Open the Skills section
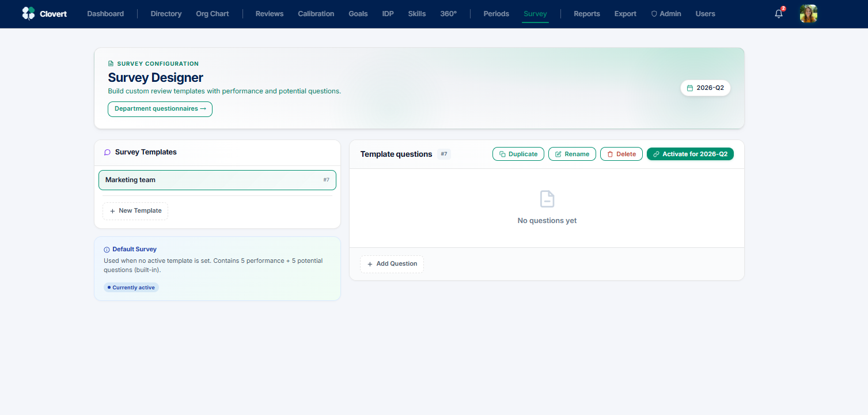Image resolution: width=868 pixels, height=415 pixels. (417, 14)
